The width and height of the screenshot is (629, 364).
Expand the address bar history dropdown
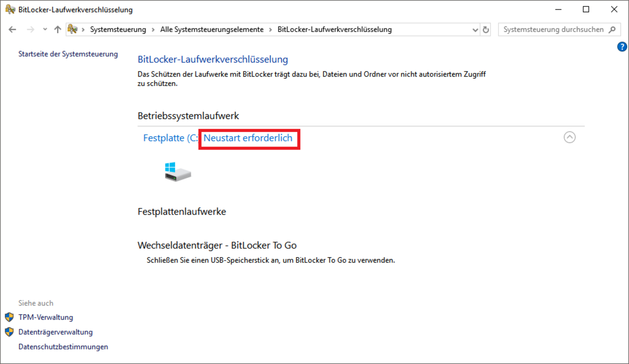[475, 30]
